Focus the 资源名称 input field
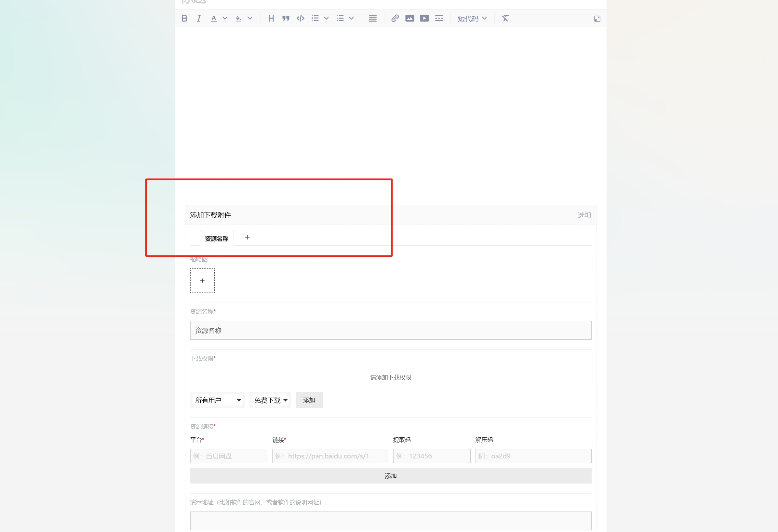 [390, 331]
